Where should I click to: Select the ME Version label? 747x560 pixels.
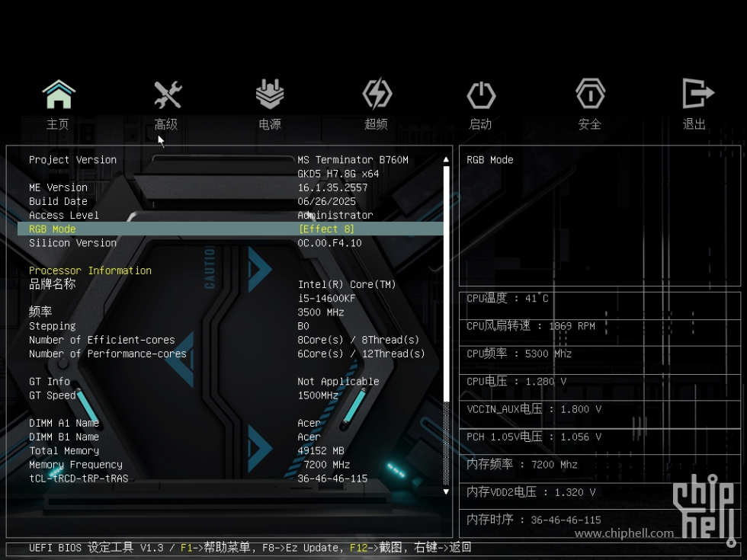(x=58, y=187)
